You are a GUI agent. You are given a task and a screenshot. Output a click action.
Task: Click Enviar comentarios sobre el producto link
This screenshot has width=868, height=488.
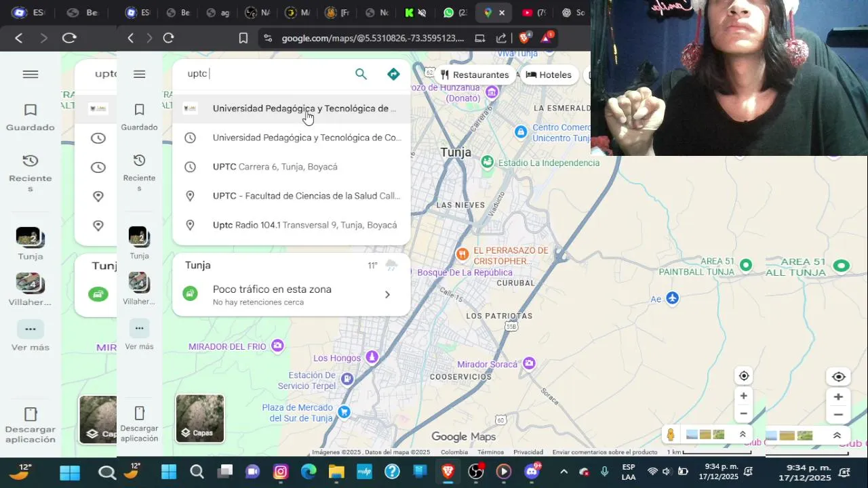tap(605, 452)
